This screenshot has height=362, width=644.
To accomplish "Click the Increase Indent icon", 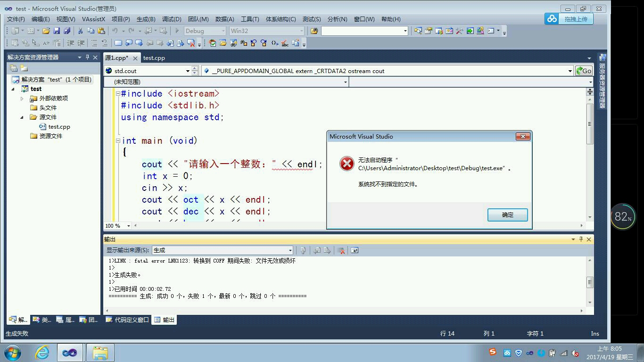I will [x=81, y=43].
